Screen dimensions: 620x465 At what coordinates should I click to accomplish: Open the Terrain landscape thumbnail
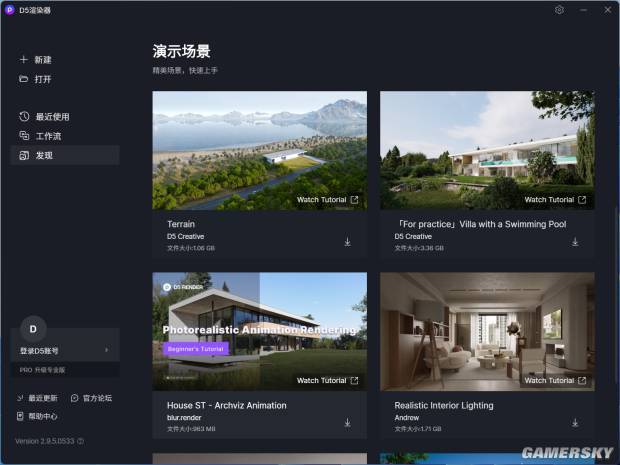[x=259, y=150]
